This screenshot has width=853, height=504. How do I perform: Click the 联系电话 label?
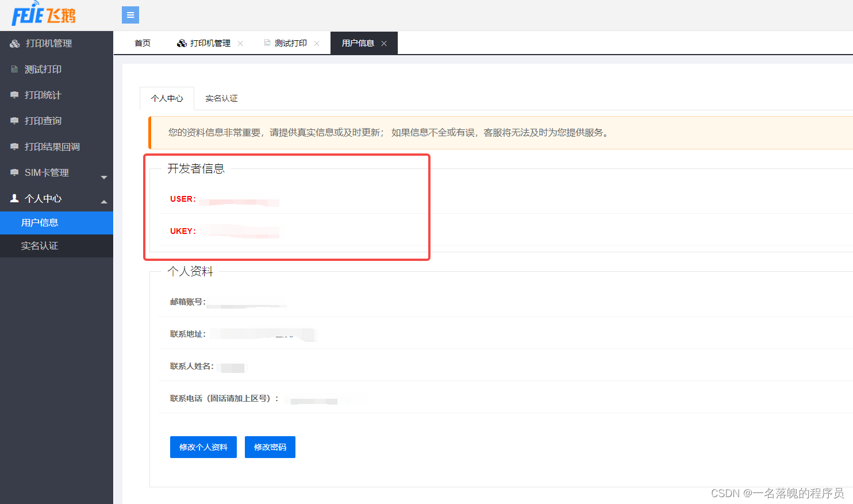224,398
